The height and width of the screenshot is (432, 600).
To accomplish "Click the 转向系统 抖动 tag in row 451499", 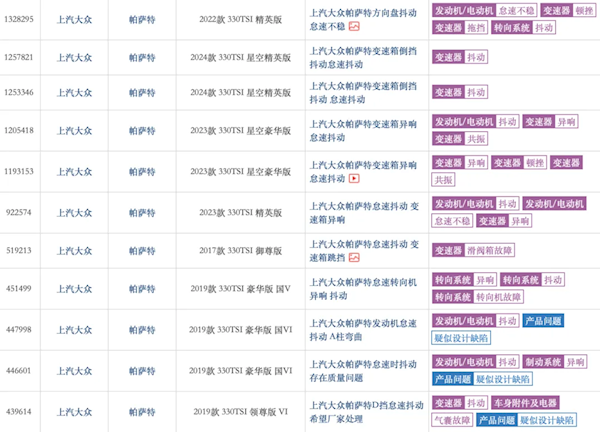I will tap(532, 280).
